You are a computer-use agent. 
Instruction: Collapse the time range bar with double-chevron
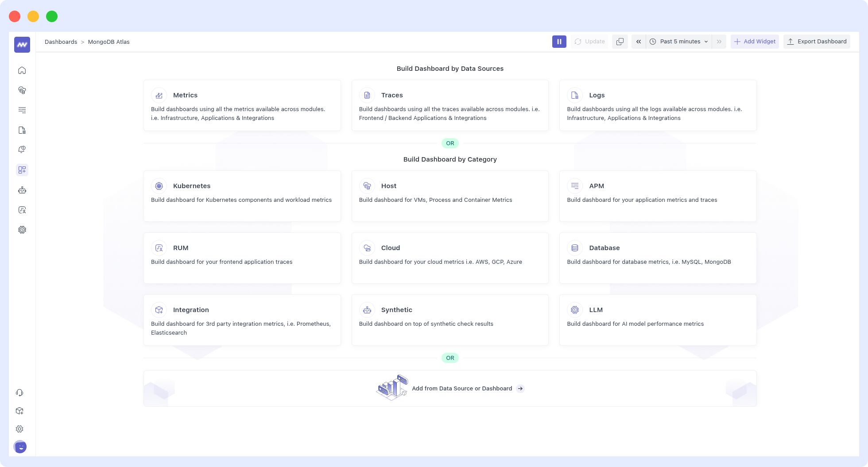(x=638, y=41)
